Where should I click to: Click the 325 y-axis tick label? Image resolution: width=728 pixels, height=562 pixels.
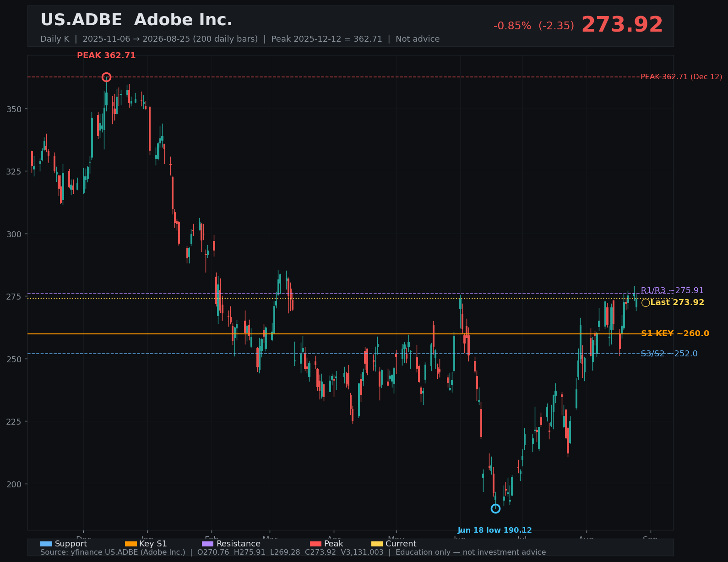[14, 171]
